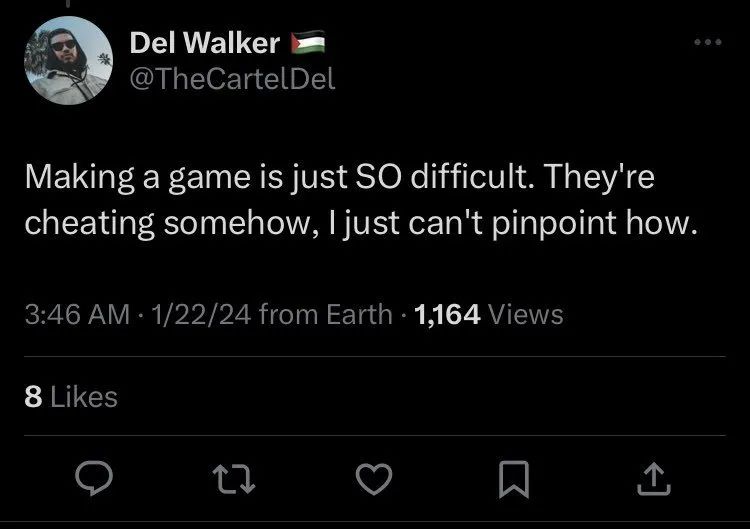Open the 8 Likes list

[x=70, y=397]
